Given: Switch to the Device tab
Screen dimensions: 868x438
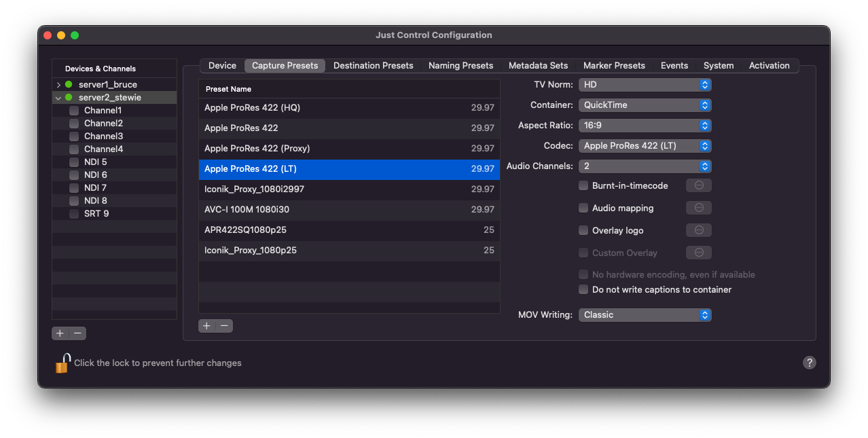Looking at the screenshot, I should pyautogui.click(x=222, y=66).
